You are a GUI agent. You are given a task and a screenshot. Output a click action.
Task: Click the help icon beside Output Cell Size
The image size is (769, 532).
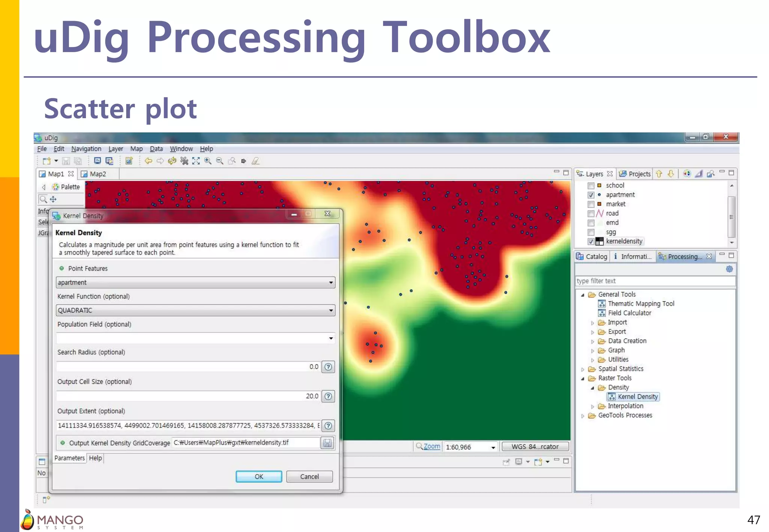click(328, 396)
